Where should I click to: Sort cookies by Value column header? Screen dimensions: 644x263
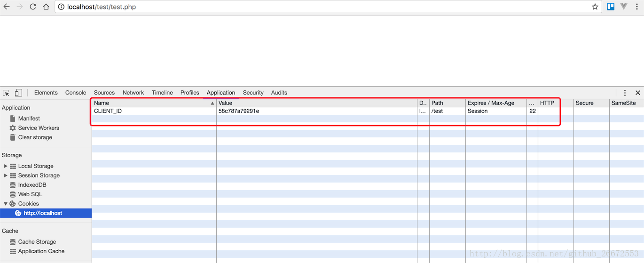point(317,103)
